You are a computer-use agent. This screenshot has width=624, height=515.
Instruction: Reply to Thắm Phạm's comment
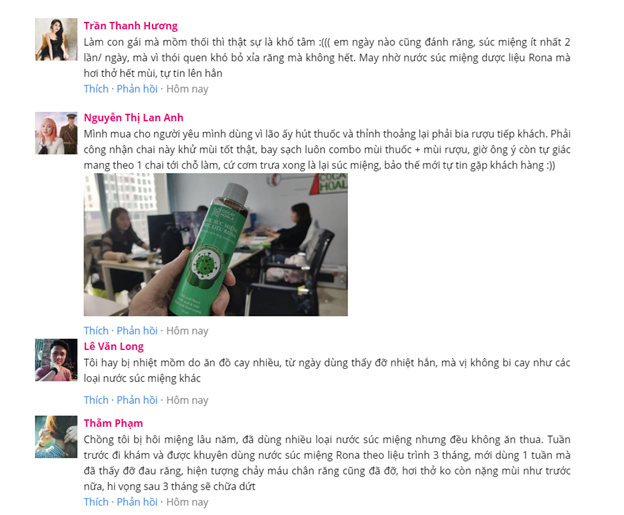tap(137, 502)
